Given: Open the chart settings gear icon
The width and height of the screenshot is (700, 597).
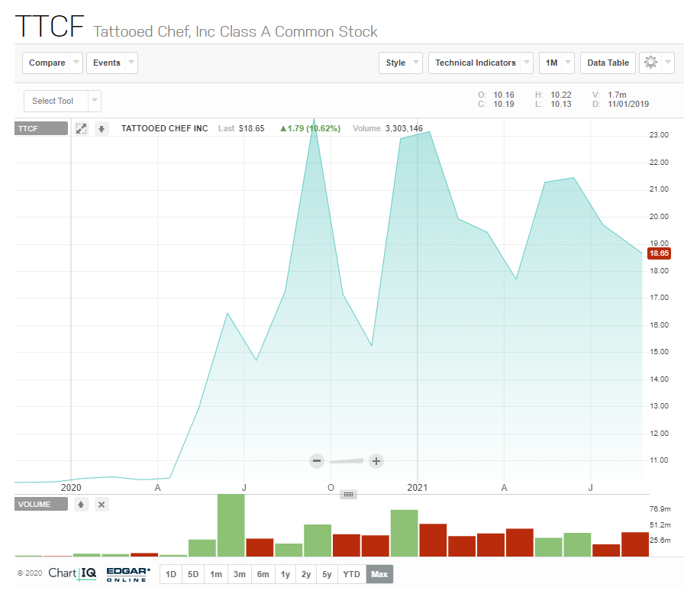Looking at the screenshot, I should (x=650, y=63).
